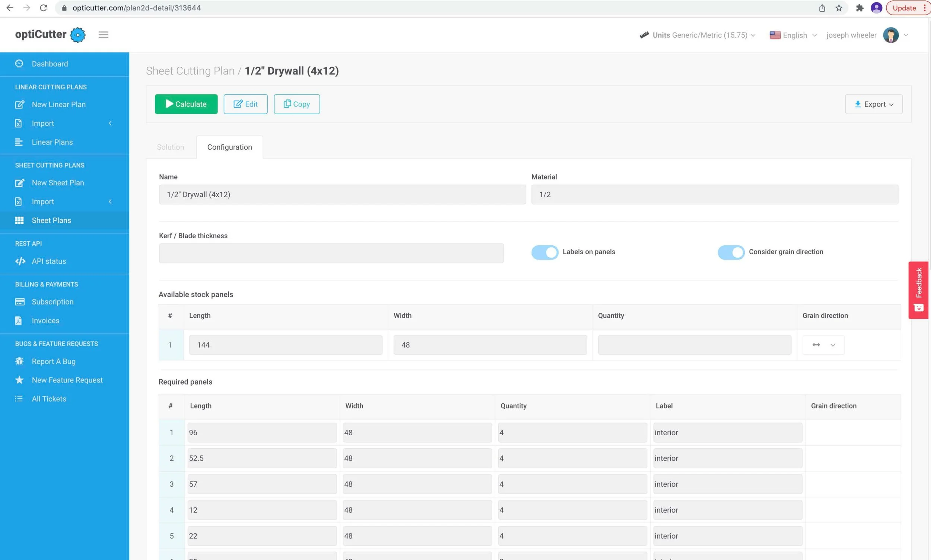Open stock panel grain direction dropdown
This screenshot has width=931, height=560.
pos(823,345)
